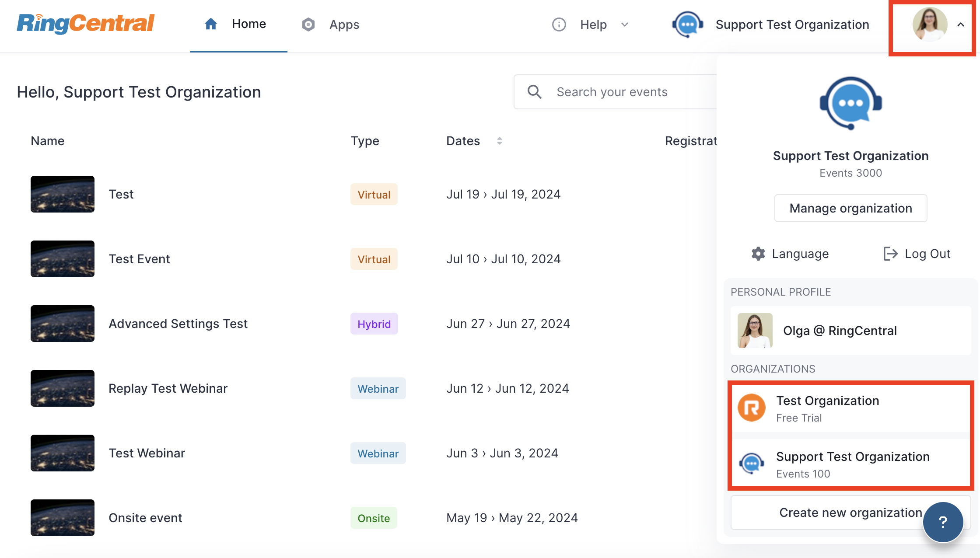
Task: Open the Onsite event thumbnail
Action: pos(63,518)
